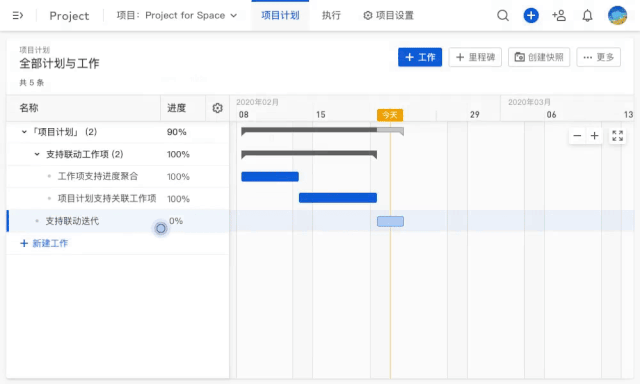Click the + 工作 button
The width and height of the screenshot is (640, 384).
(420, 57)
